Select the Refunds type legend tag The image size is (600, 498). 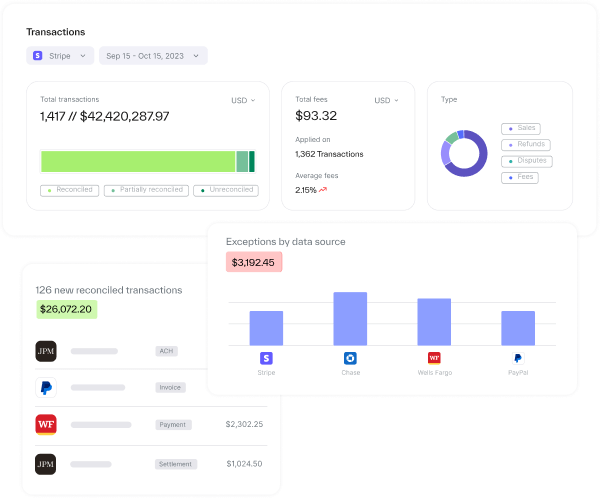click(526, 145)
